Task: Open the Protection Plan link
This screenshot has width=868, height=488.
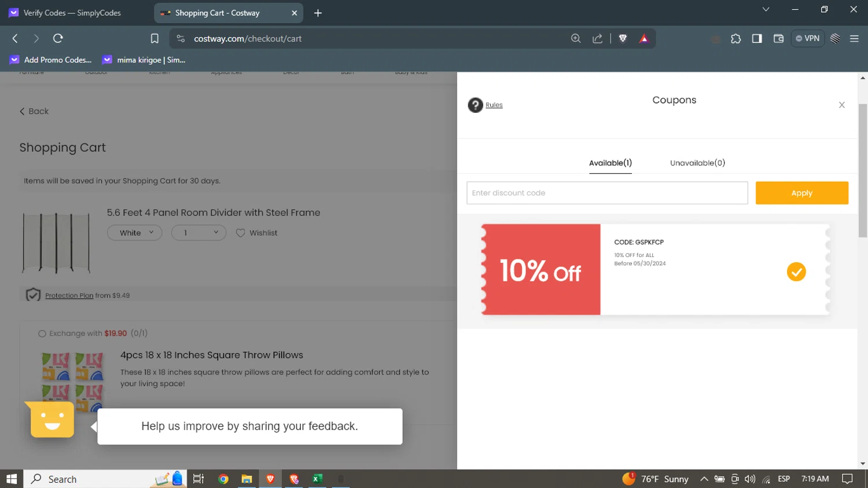Action: coord(69,295)
